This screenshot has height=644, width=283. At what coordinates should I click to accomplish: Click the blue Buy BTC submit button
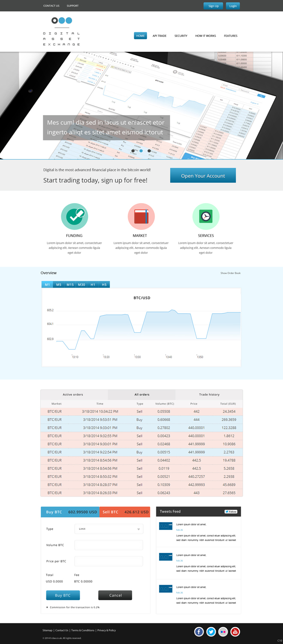(x=63, y=595)
